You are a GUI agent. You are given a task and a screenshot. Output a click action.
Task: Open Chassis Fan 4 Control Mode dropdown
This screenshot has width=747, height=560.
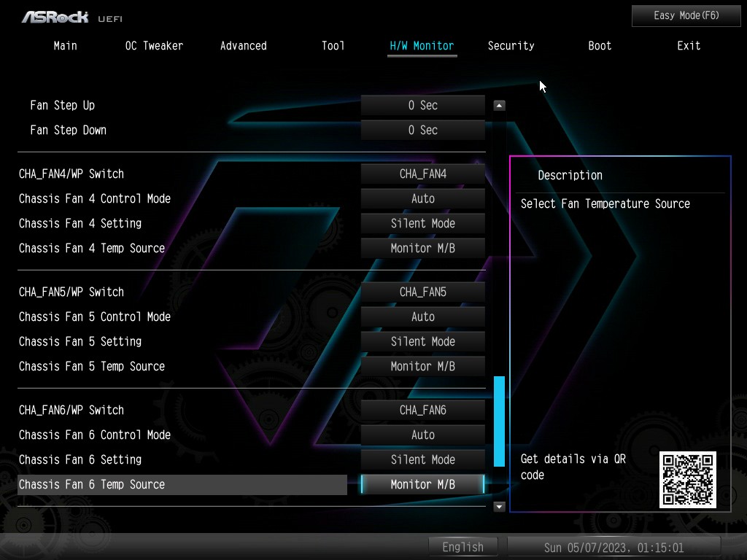422,198
